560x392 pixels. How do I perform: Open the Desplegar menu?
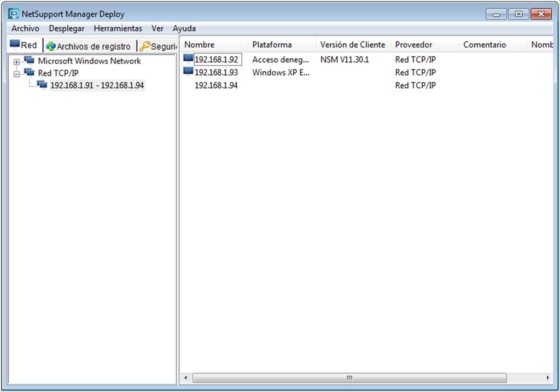[x=67, y=28]
